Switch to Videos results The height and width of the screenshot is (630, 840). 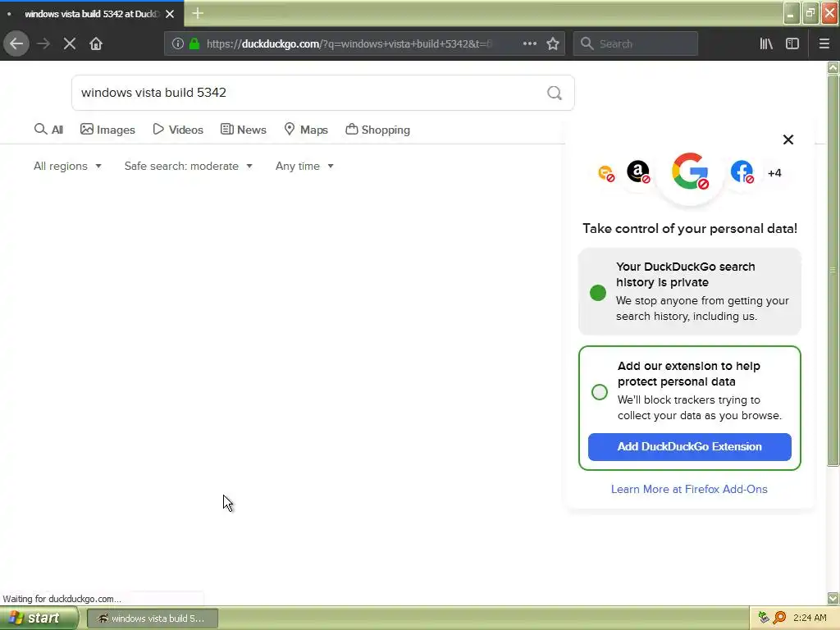pos(178,130)
